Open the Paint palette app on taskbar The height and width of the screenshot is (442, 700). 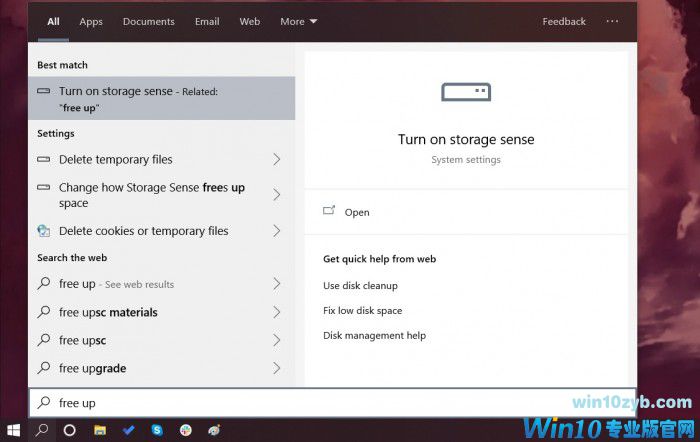click(214, 430)
